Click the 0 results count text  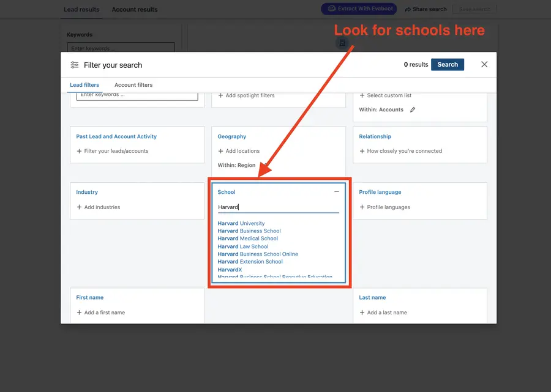pyautogui.click(x=416, y=65)
